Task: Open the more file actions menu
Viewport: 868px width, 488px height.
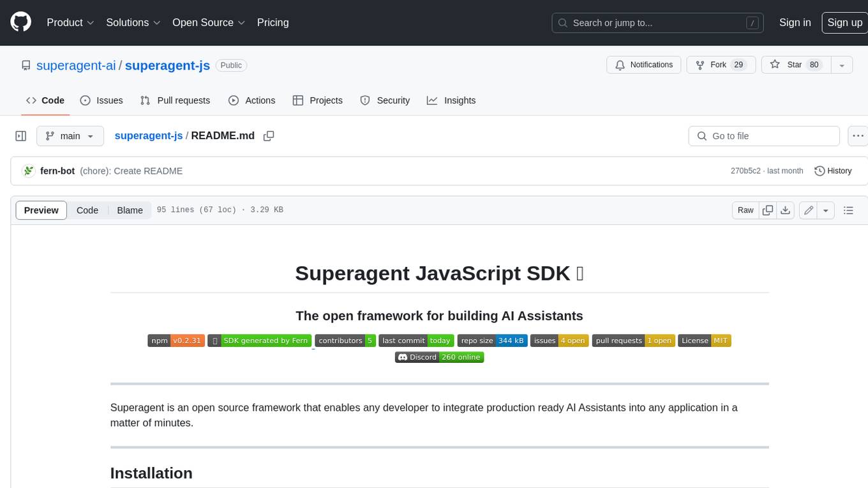Action: coord(858,136)
